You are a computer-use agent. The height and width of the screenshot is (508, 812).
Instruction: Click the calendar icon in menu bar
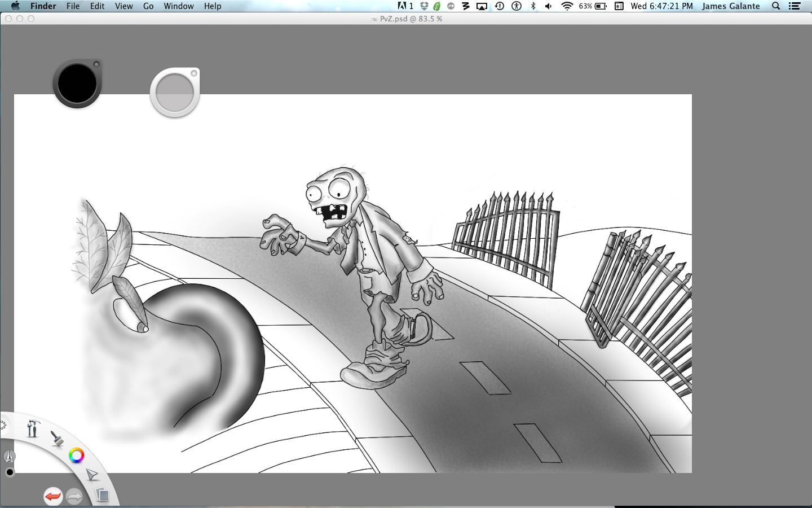pyautogui.click(x=619, y=6)
